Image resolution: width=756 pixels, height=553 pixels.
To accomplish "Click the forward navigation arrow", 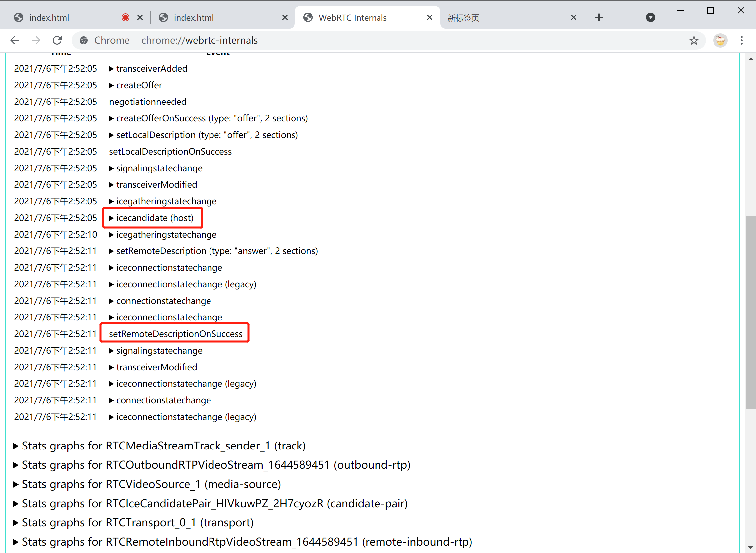I will point(36,40).
